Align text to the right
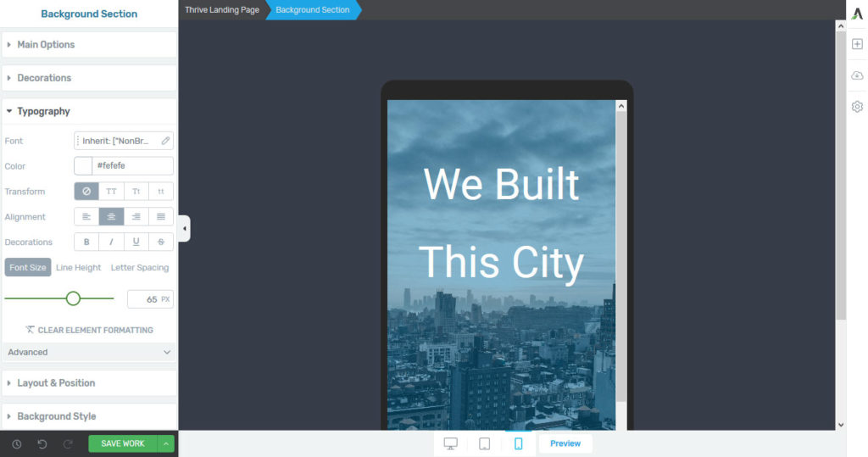Viewport: 868px width, 457px height. coord(136,216)
